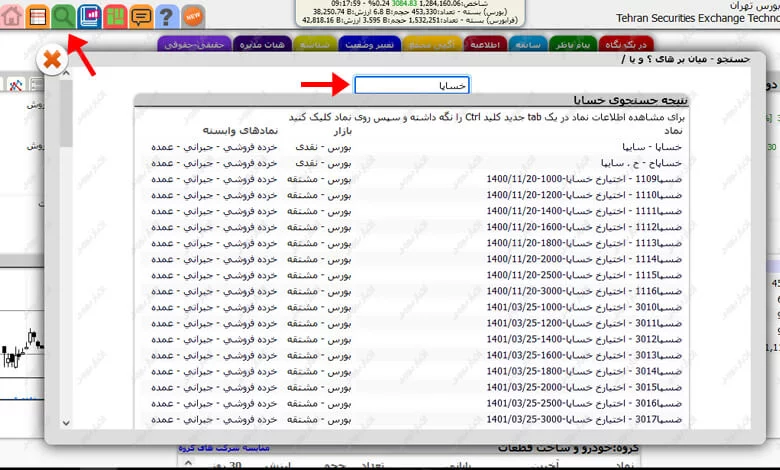Viewport: 780px width, 470px height.
Task: Switch to the در یک نگاه tab
Action: (x=627, y=44)
